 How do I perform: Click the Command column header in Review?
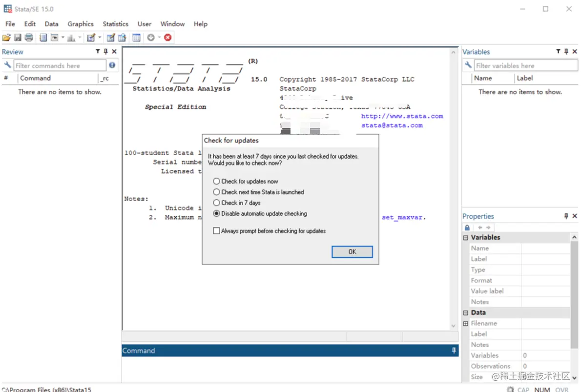click(x=58, y=78)
